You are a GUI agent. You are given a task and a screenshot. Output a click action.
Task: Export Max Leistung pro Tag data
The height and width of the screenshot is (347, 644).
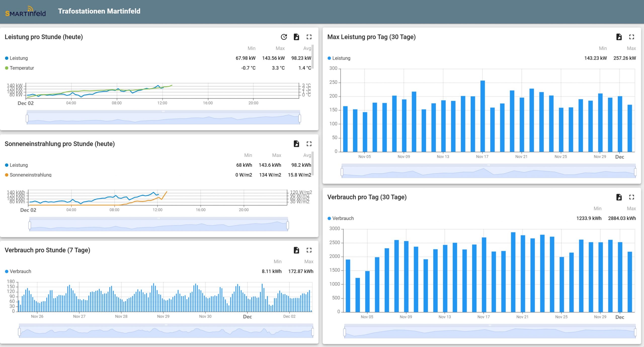point(619,37)
